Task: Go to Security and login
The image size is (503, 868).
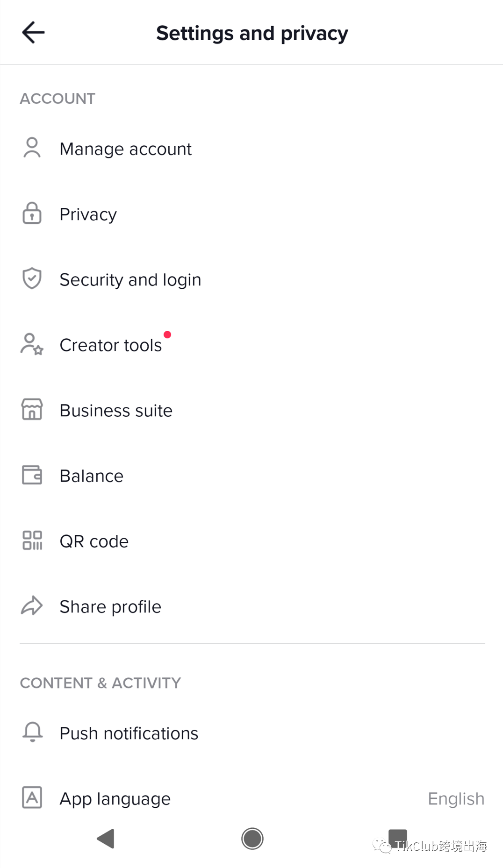Action: (251, 279)
